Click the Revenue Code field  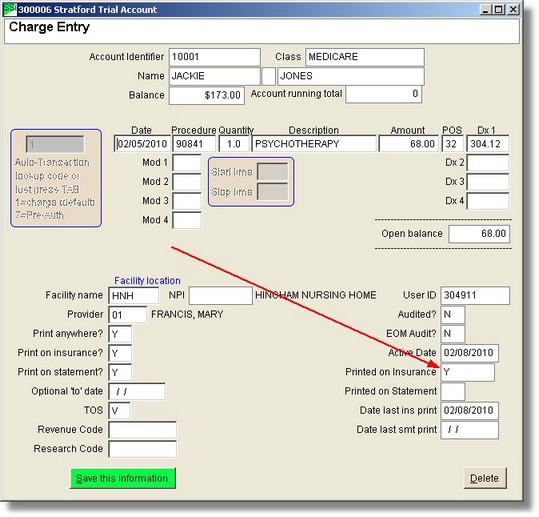(x=142, y=430)
